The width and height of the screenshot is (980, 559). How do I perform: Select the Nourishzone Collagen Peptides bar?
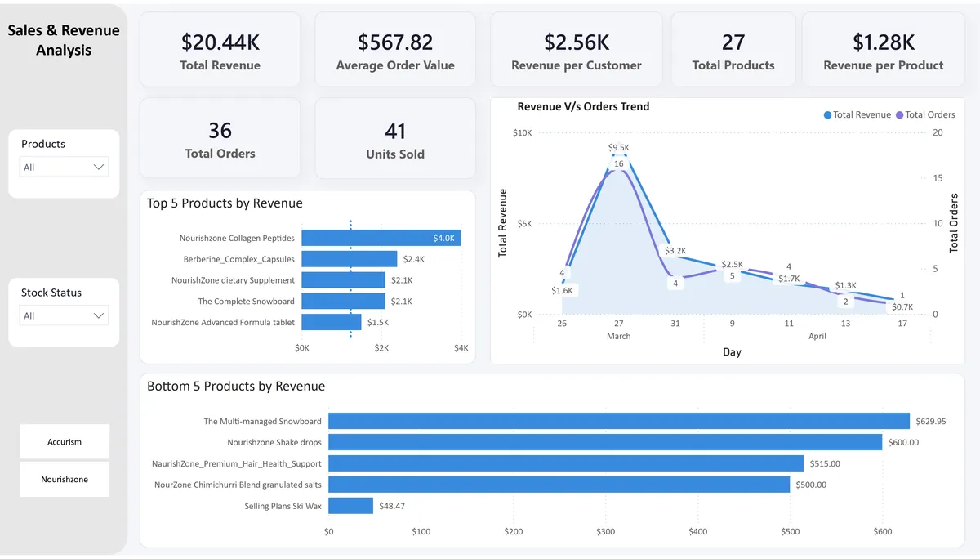tap(381, 238)
